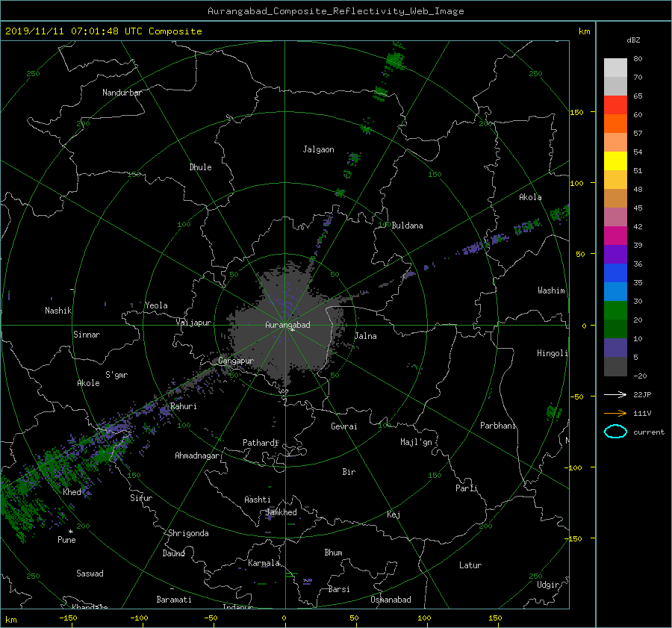
Task: Click the Yeola town label
Action: pos(156,305)
